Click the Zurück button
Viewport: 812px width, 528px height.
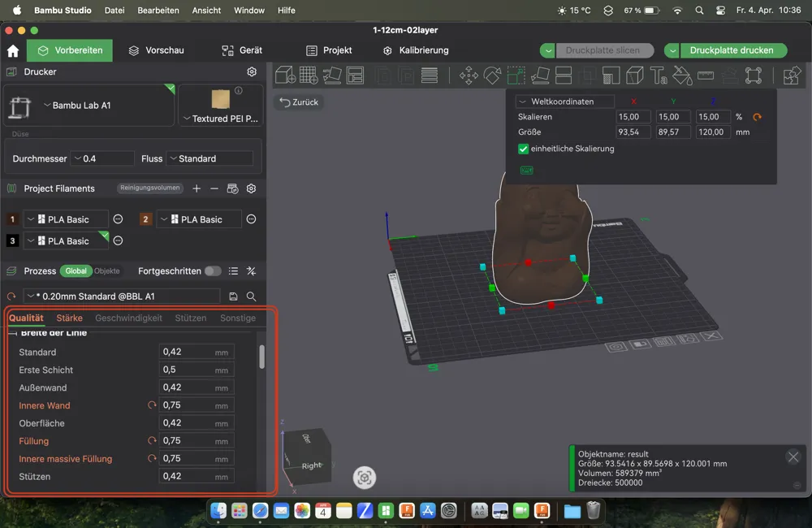(x=300, y=102)
